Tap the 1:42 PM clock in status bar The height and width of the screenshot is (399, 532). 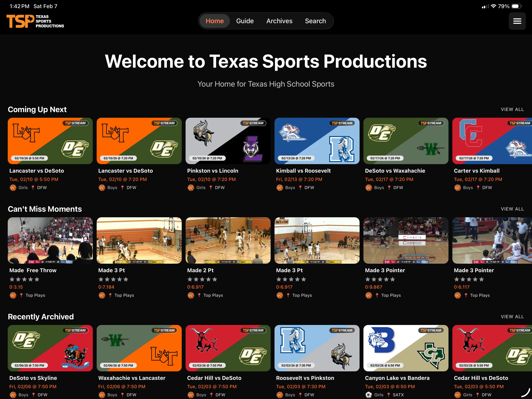pyautogui.click(x=20, y=6)
